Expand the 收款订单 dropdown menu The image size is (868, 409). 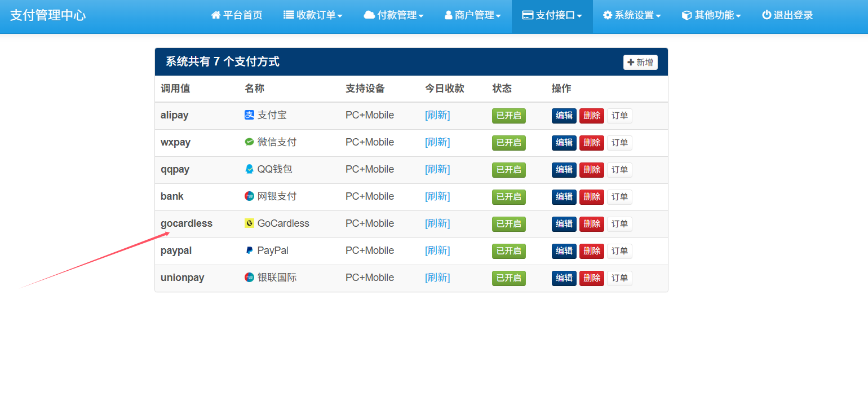pyautogui.click(x=313, y=15)
